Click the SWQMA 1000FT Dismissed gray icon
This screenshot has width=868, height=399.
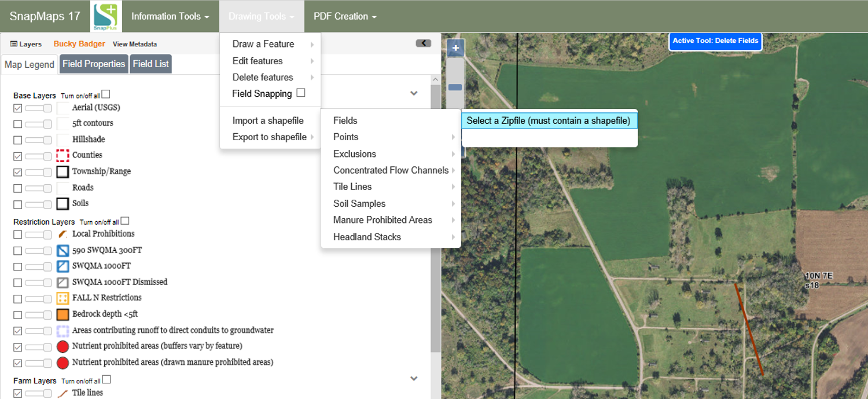click(62, 283)
